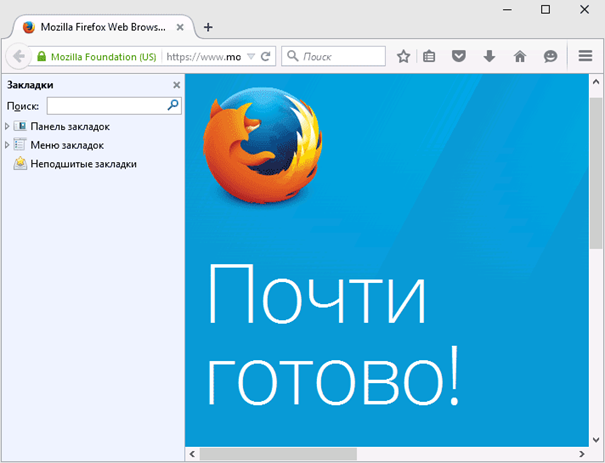Screen dimensions: 605x463
Task: Open the URL history dropdown arrow
Action: (251, 57)
